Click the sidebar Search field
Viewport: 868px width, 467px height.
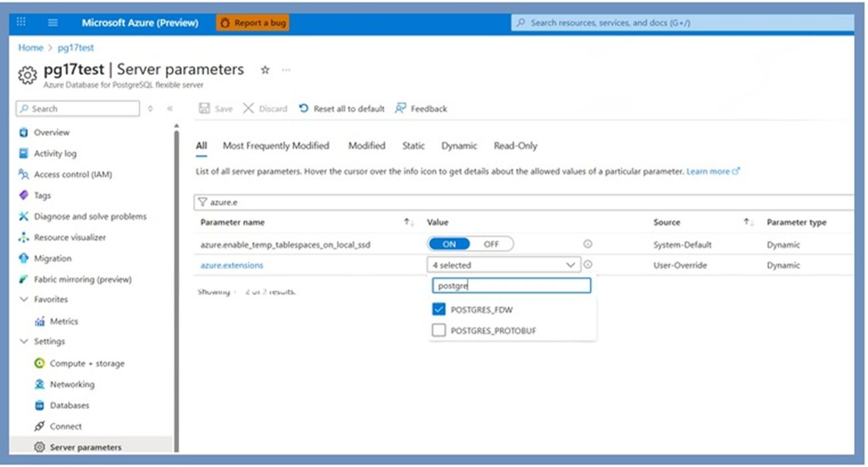(77, 109)
